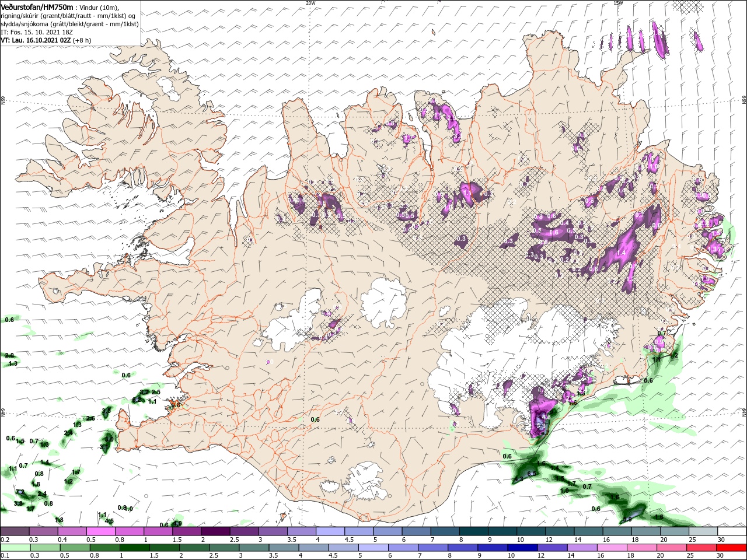Screen dimensions: 747x560
Task: Click the 4.5 value near the bottom left
Action: [109, 521]
